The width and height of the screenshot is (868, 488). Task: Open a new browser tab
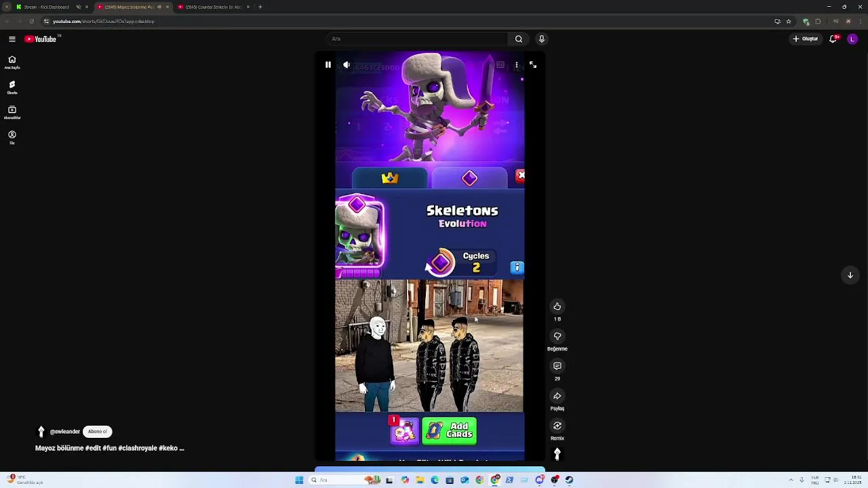tap(260, 7)
